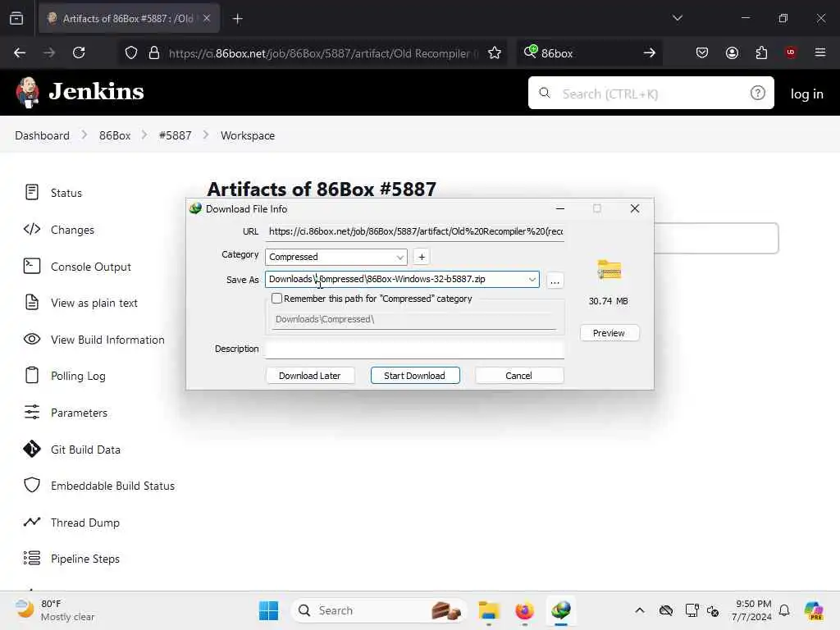The width and height of the screenshot is (840, 630).
Task: Open the Firefox list all tabs chevron
Action: click(x=677, y=18)
